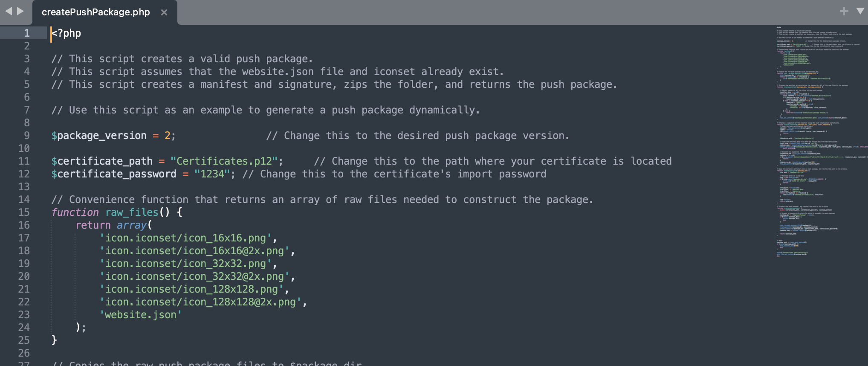This screenshot has width=868, height=366.
Task: Go to previous tab with left arrow
Action: click(x=9, y=11)
